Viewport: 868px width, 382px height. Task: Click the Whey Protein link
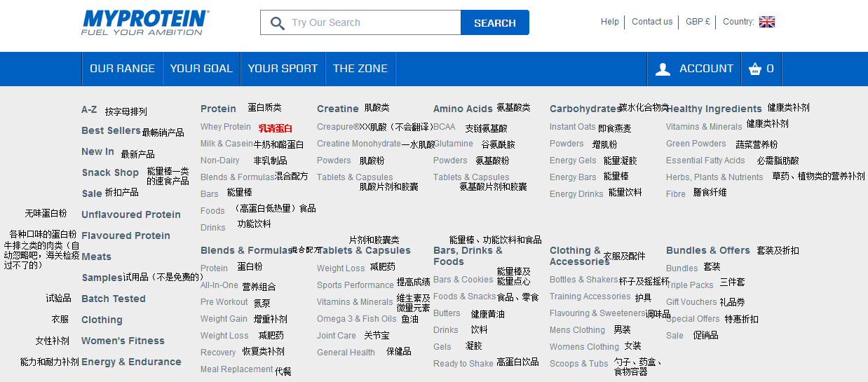click(x=226, y=127)
